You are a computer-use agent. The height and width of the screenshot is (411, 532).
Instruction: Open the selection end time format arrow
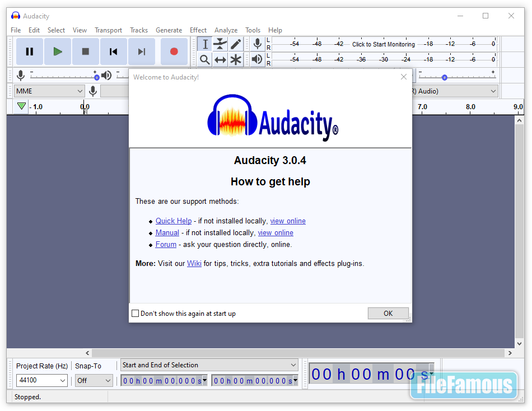click(295, 380)
